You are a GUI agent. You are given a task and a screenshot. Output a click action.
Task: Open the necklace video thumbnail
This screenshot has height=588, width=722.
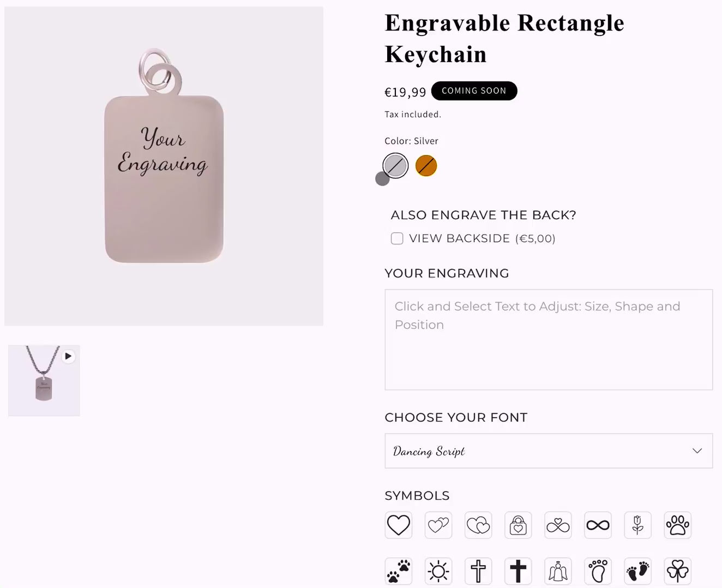[x=44, y=381]
